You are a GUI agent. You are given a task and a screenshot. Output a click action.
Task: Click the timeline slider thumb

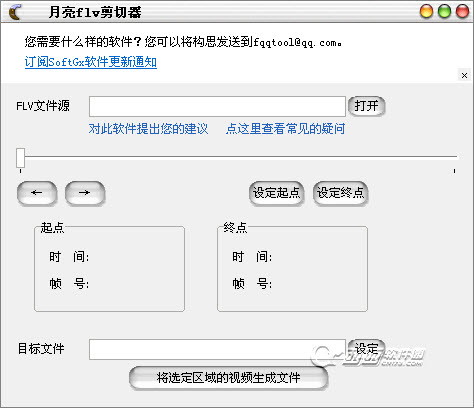[x=21, y=158]
